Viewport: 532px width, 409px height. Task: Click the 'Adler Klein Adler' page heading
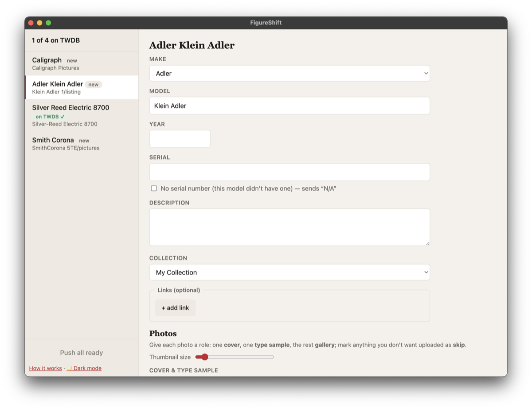click(192, 45)
